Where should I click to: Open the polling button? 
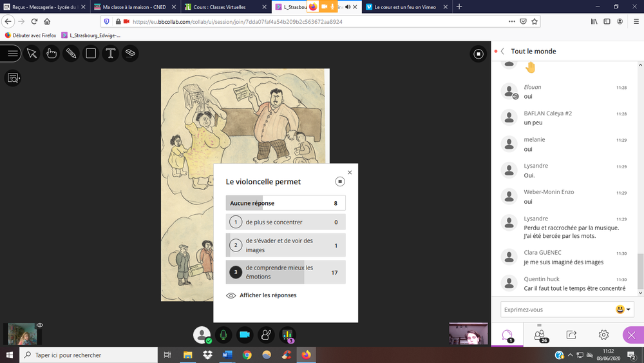pyautogui.click(x=287, y=335)
